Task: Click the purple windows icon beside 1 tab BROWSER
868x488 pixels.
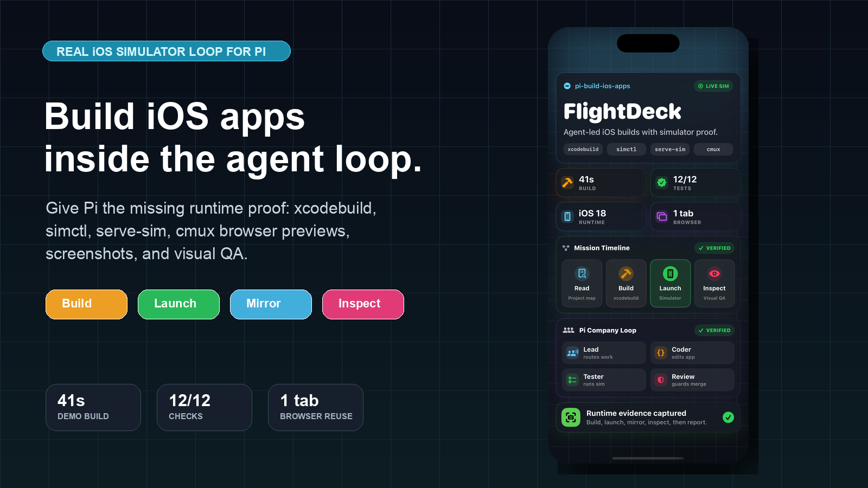Action: 662,217
